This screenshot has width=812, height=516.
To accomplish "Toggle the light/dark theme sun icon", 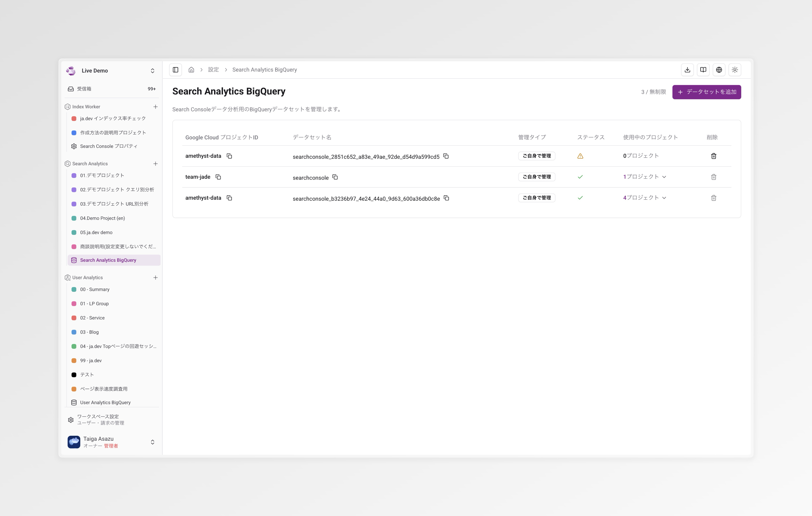I will pos(735,70).
